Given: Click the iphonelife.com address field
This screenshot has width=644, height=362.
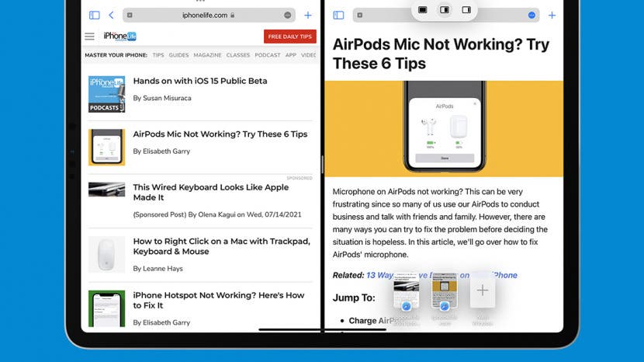Looking at the screenshot, I should point(209,16).
